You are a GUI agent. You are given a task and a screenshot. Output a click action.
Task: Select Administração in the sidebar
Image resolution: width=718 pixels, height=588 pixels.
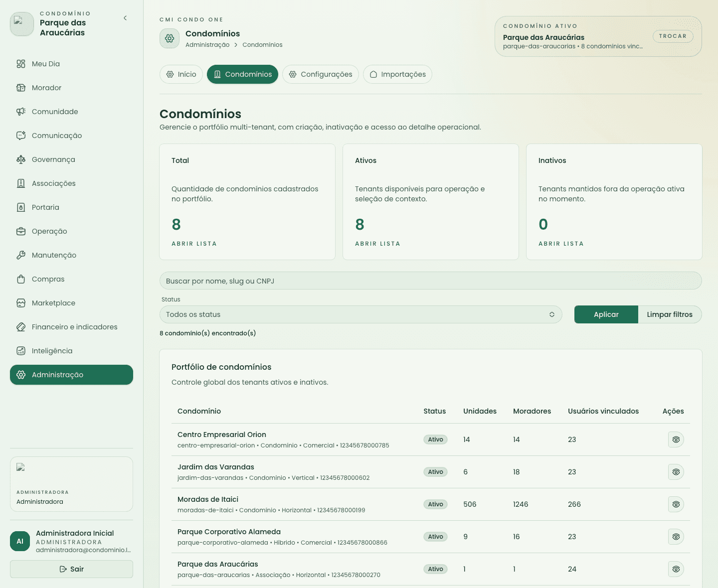click(71, 375)
